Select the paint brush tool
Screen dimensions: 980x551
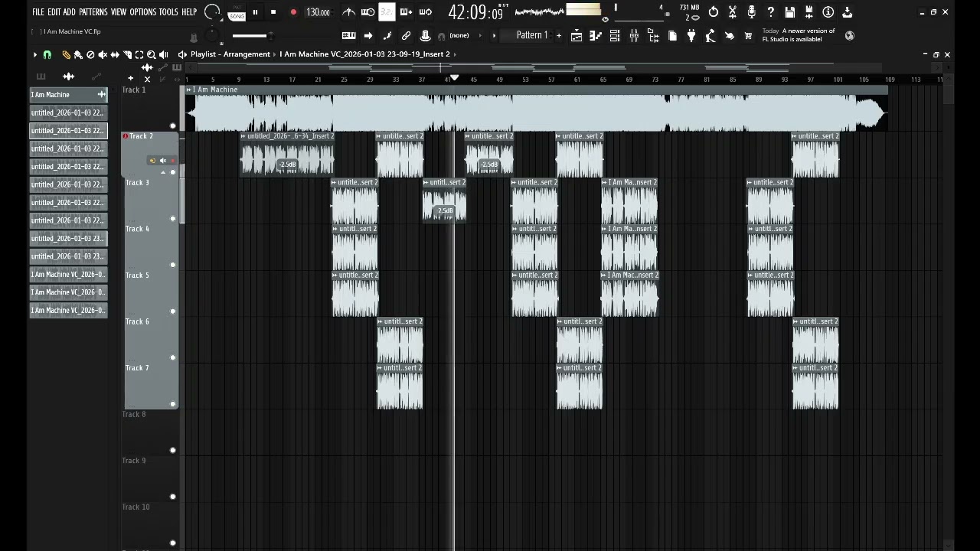point(78,54)
